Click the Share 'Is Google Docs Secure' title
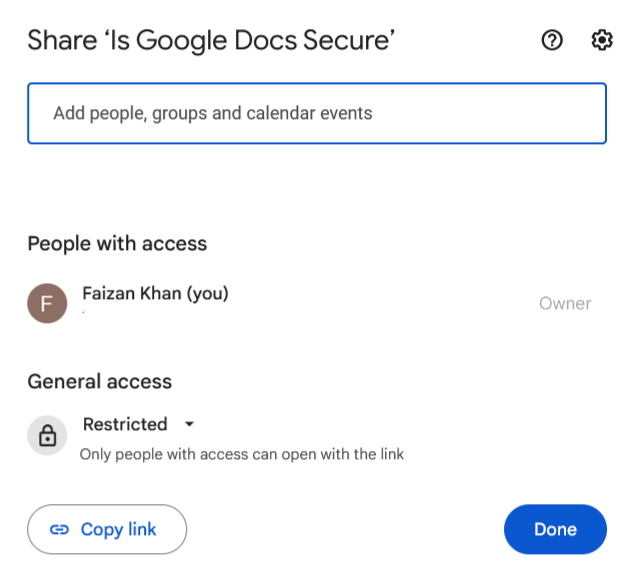 [211, 40]
